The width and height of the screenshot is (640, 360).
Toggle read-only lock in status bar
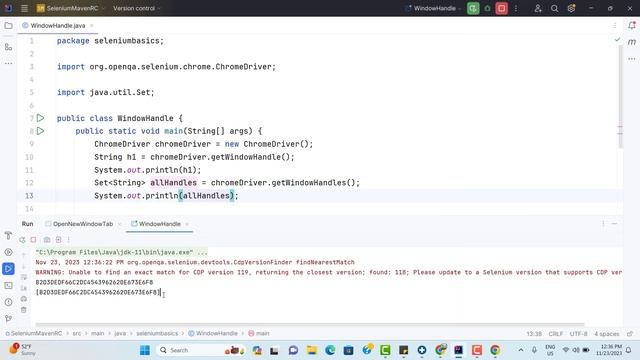630,334
